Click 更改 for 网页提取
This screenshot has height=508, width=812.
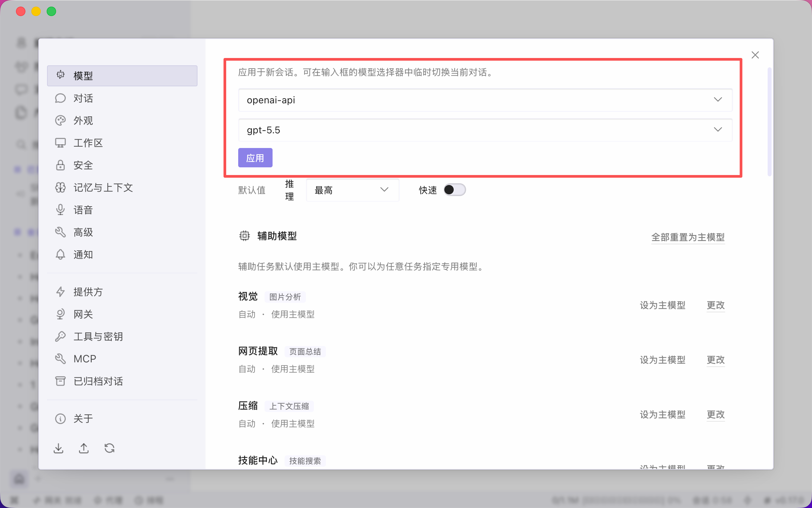tap(716, 360)
